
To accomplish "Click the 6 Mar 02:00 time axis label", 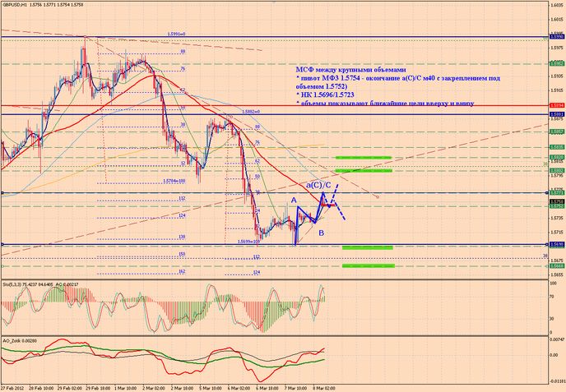I will click(x=239, y=389).
